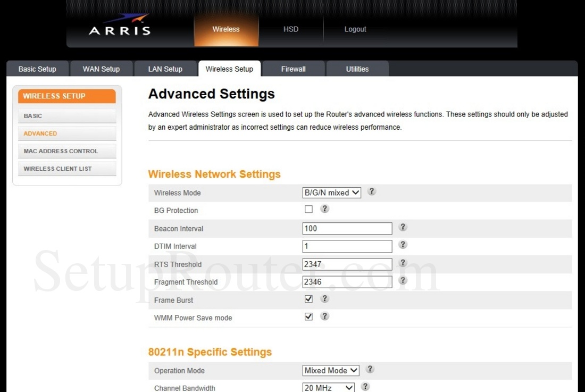The image size is (585, 392).
Task: Click the help icon next to BG Protection
Action: (x=324, y=210)
